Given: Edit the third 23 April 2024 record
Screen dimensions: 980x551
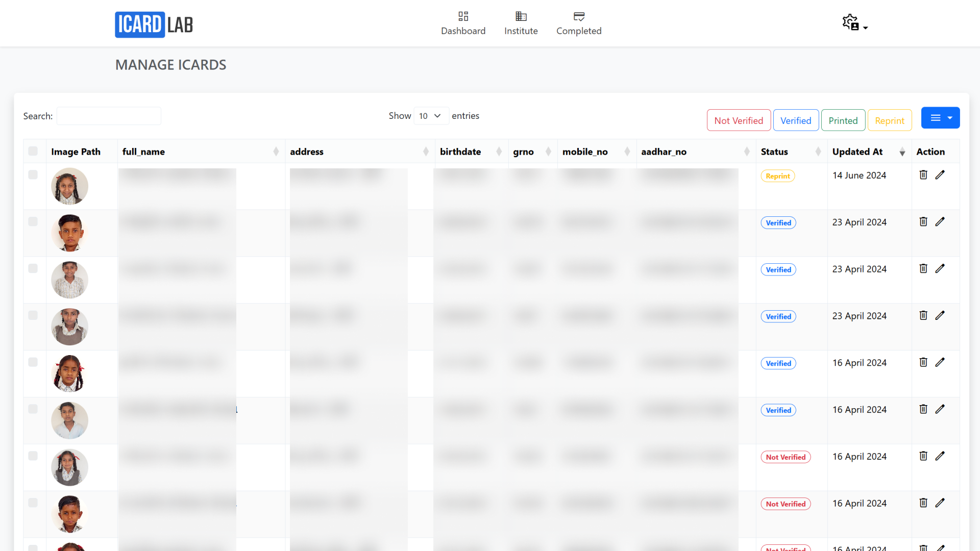Looking at the screenshot, I should (940, 316).
